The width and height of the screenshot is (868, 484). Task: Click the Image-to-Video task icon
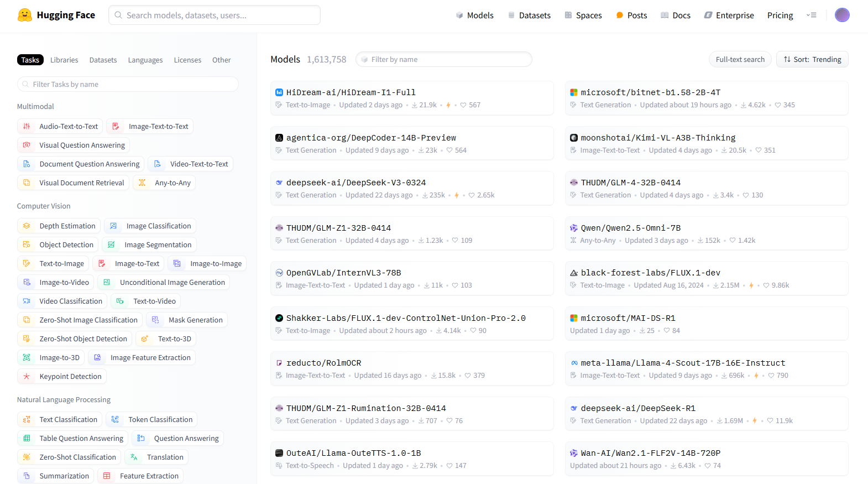(x=27, y=282)
